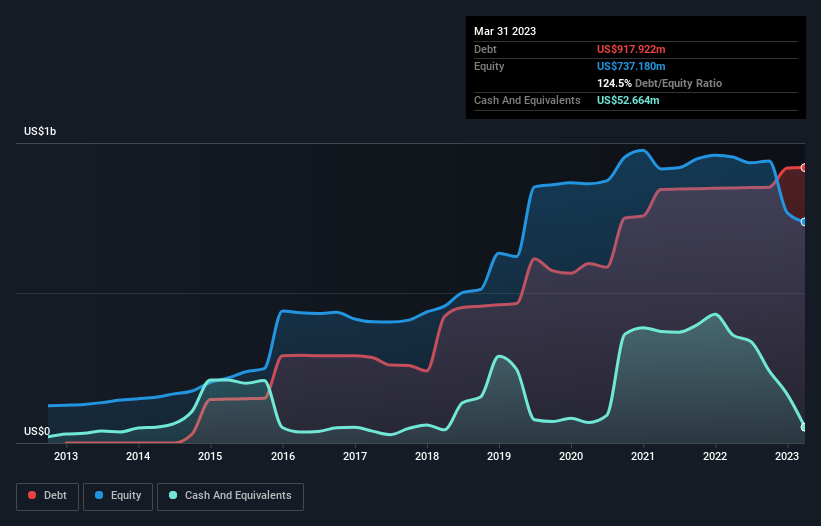Click the 124.5% Debt/Equity Ratio text
The image size is (821, 526).
[x=659, y=83]
